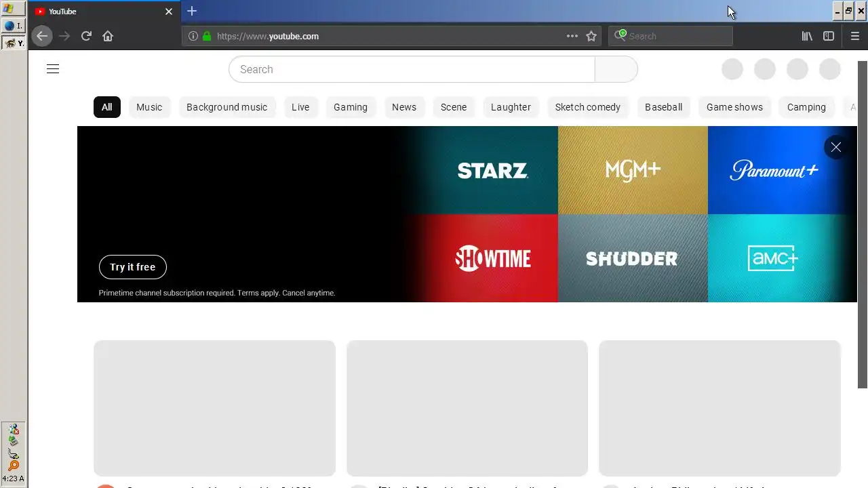Click the SHUDDER channel tile
868x488 pixels.
[633, 258]
